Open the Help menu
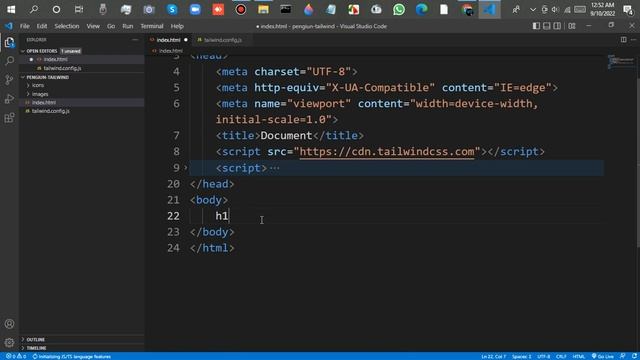This screenshot has height=360, width=640. (x=177, y=26)
